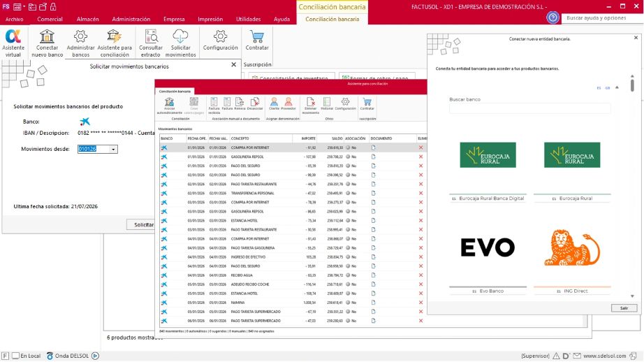The height and width of the screenshot is (362, 644).
Task: Open Historial in the assistant toolbar
Action: (x=327, y=104)
